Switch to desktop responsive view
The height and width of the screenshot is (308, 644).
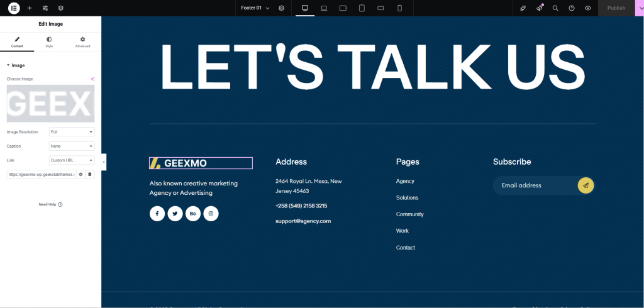[305, 8]
